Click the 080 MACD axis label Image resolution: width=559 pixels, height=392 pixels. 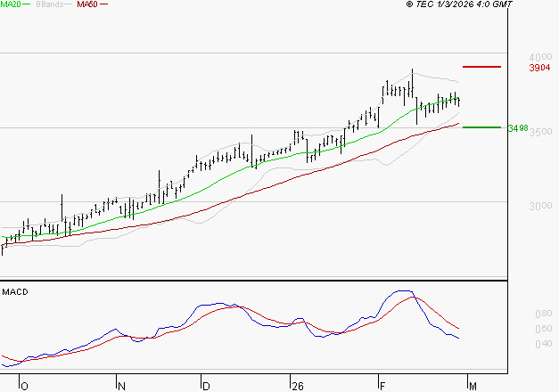tap(544, 314)
